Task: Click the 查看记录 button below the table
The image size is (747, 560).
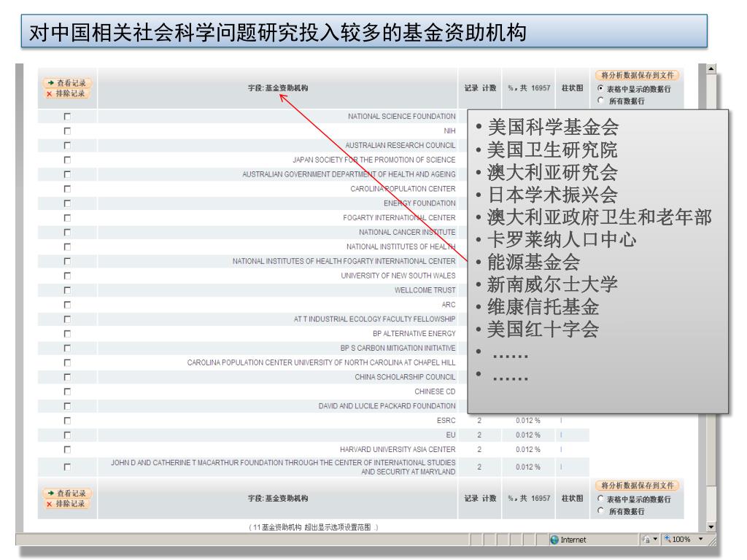Action: tap(67, 494)
